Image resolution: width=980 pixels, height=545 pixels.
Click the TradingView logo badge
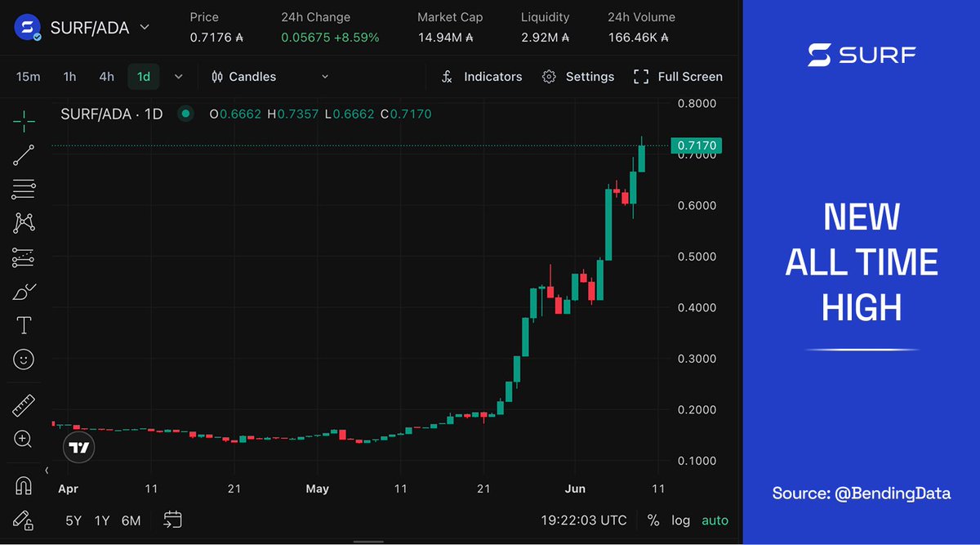(x=79, y=447)
